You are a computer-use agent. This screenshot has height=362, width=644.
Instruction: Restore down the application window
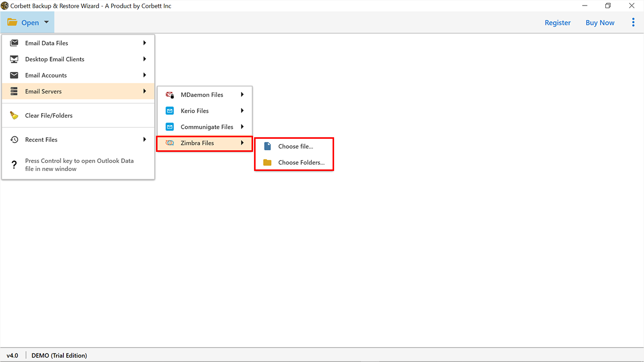[608, 6]
